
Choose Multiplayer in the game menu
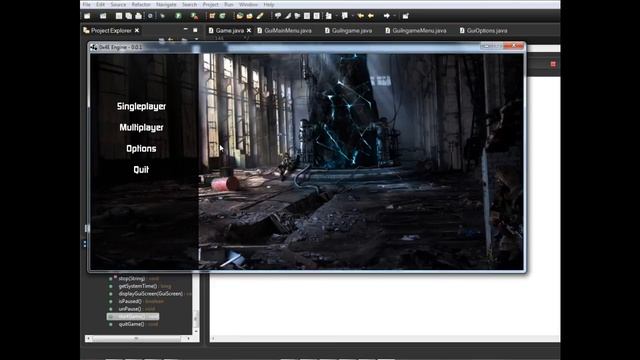pyautogui.click(x=141, y=127)
